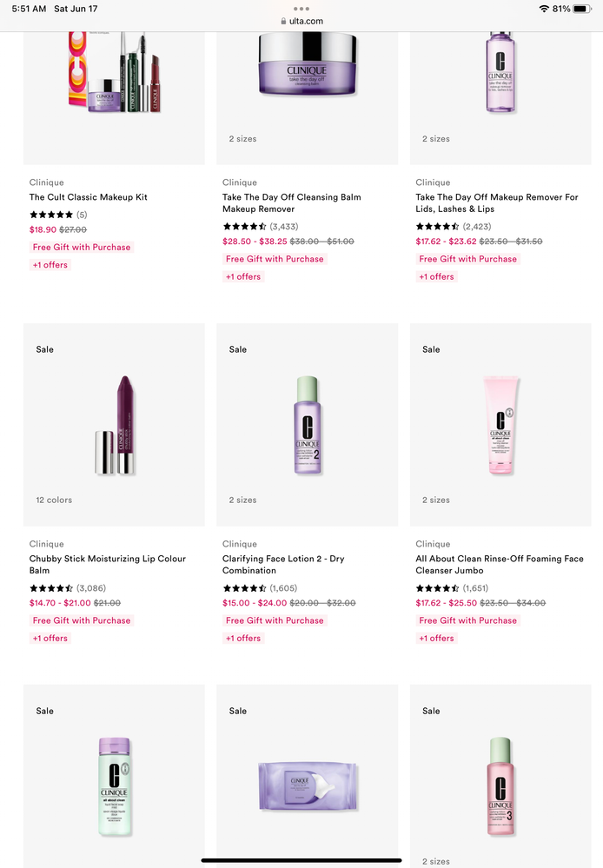Click star rating of Cult Classic Makeup Kit
Screen dimensions: 603x868
tap(51, 215)
